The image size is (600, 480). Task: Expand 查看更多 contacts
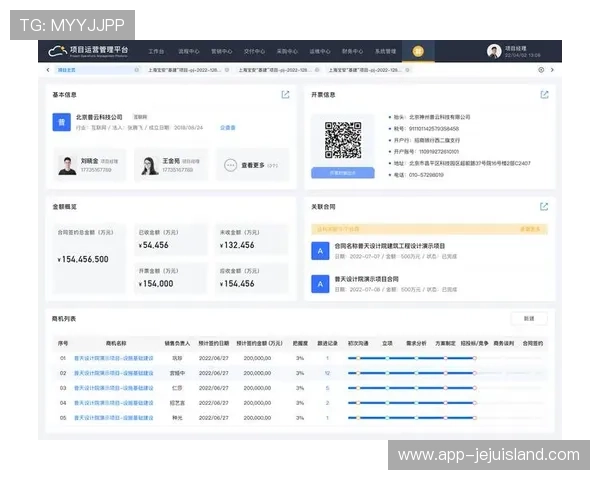(x=250, y=165)
